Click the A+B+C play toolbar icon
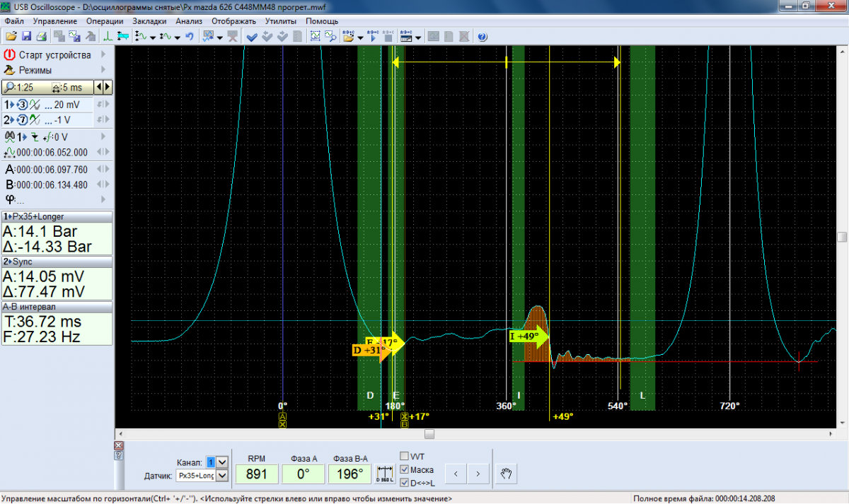Image resolution: width=849 pixels, height=504 pixels. click(373, 36)
